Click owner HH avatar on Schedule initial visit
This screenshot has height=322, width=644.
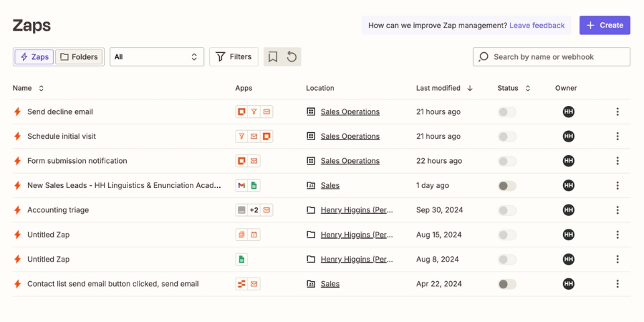click(x=568, y=136)
